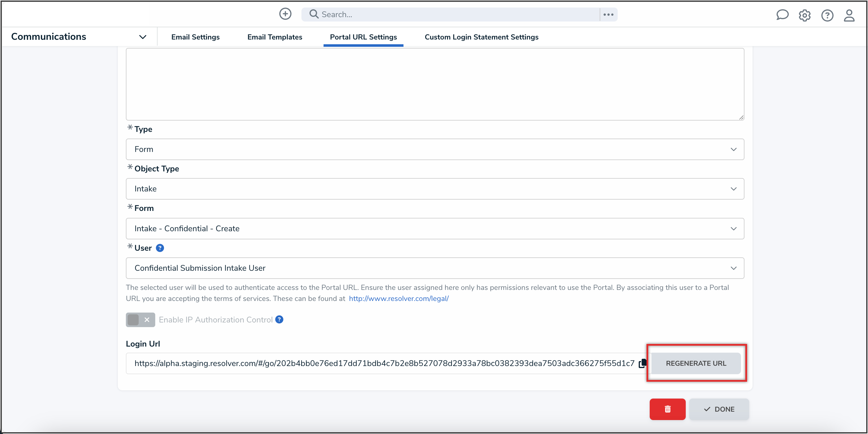This screenshot has height=434, width=868.
Task: Expand the Communications dropdown
Action: coord(142,37)
